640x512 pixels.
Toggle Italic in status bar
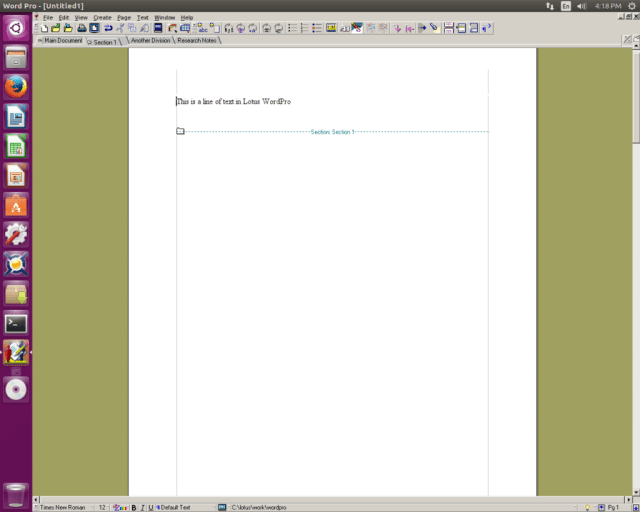[x=142, y=508]
